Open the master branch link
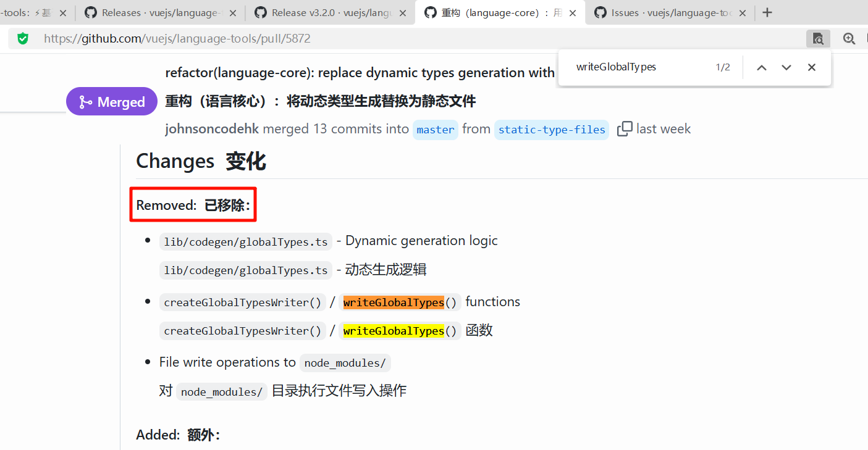Viewport: 868px width, 450px height. tap(436, 130)
